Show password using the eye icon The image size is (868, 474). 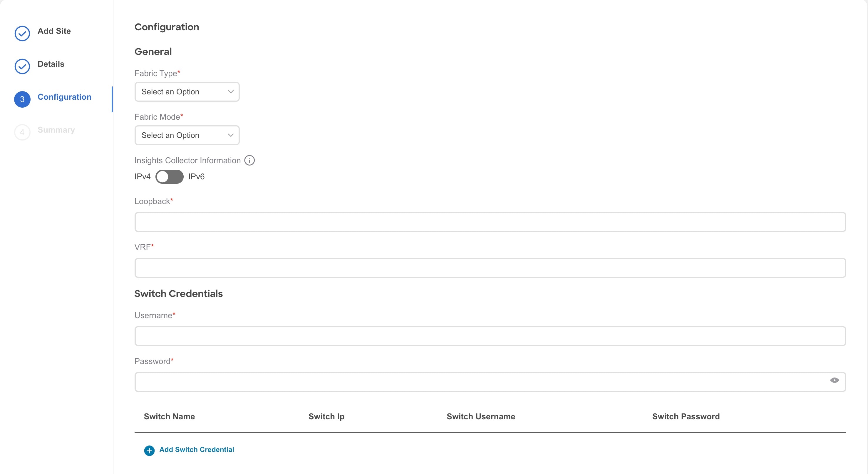[834, 380]
